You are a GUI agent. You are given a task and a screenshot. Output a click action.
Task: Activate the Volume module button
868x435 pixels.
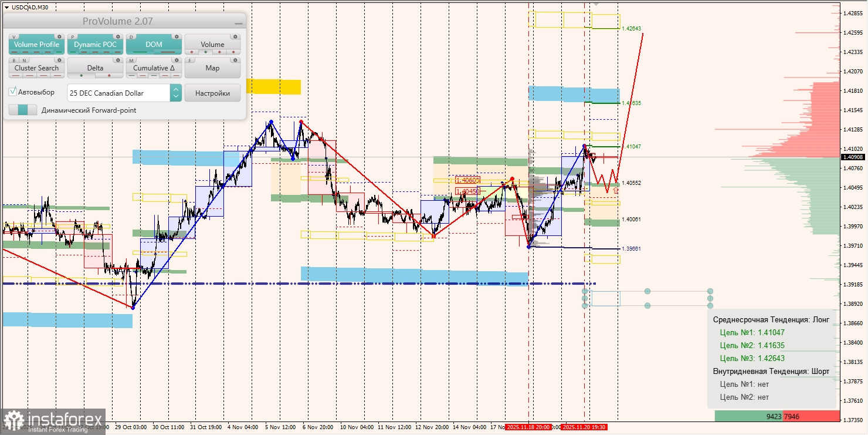click(212, 45)
